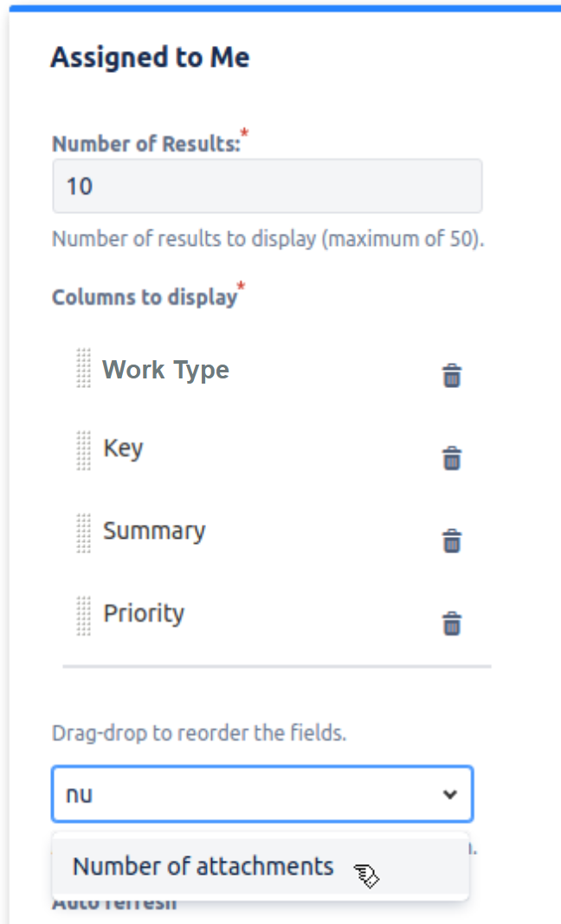Click the Number of Results label
This screenshot has height=924, width=561.
(145, 145)
